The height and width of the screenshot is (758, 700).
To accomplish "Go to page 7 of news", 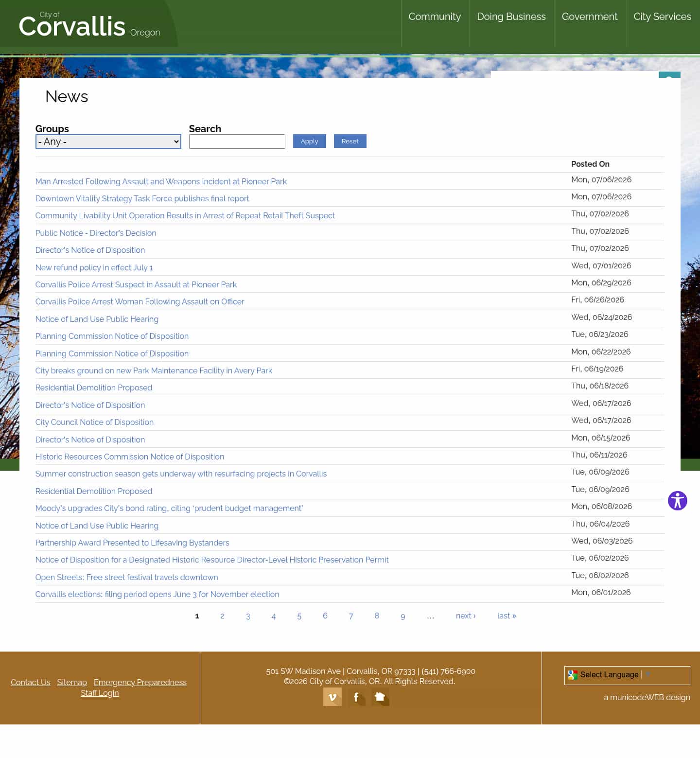I will click(351, 616).
